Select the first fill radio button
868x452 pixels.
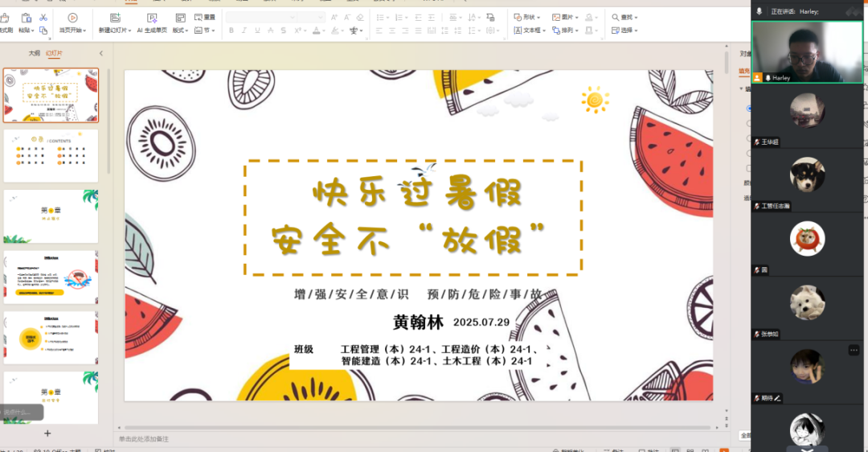749,109
